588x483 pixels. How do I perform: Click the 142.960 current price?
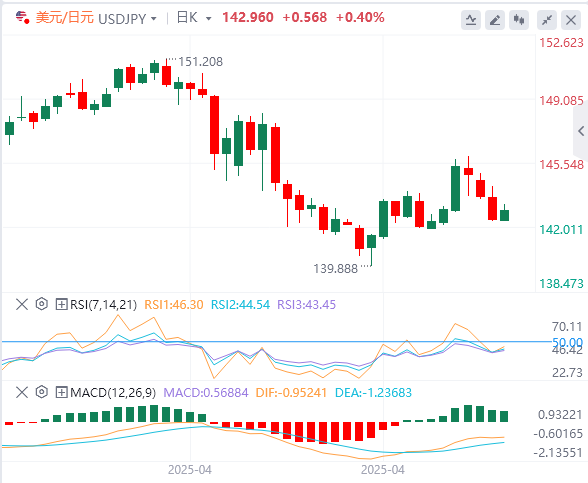click(x=248, y=18)
